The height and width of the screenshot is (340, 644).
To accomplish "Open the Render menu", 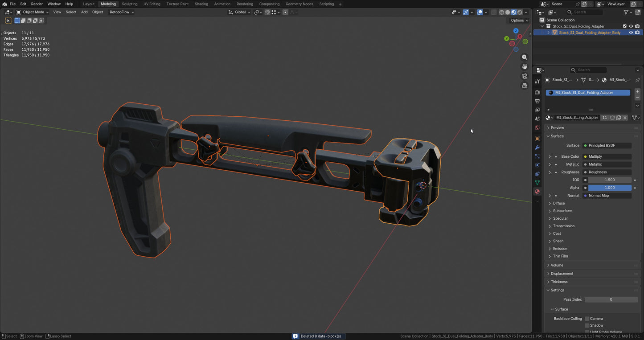I will (37, 4).
